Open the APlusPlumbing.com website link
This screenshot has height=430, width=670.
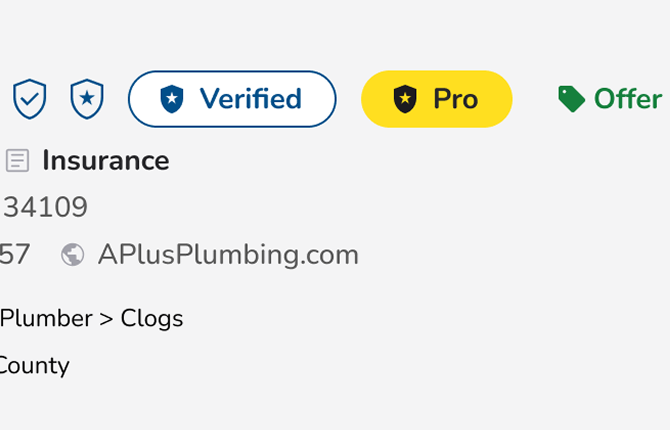(x=228, y=255)
